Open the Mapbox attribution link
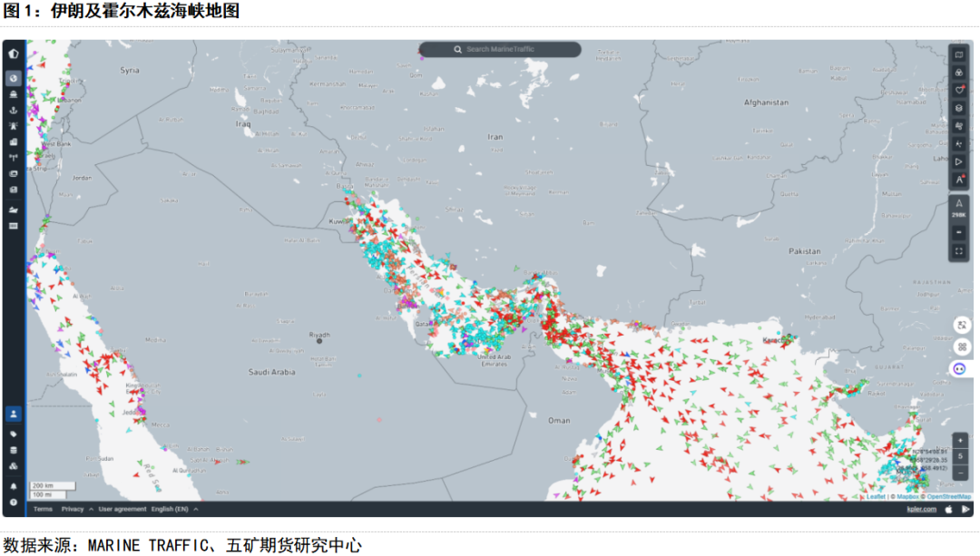Screen dimensions: 980x556 pyautogui.click(x=907, y=497)
